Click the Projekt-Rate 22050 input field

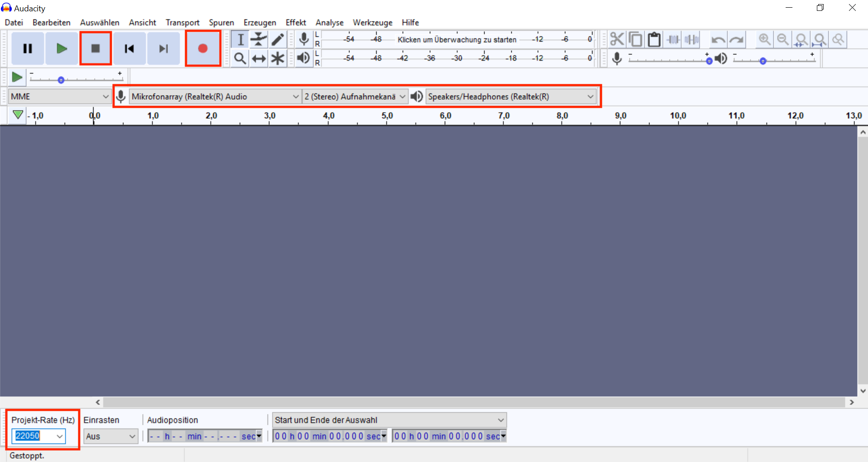pos(33,436)
